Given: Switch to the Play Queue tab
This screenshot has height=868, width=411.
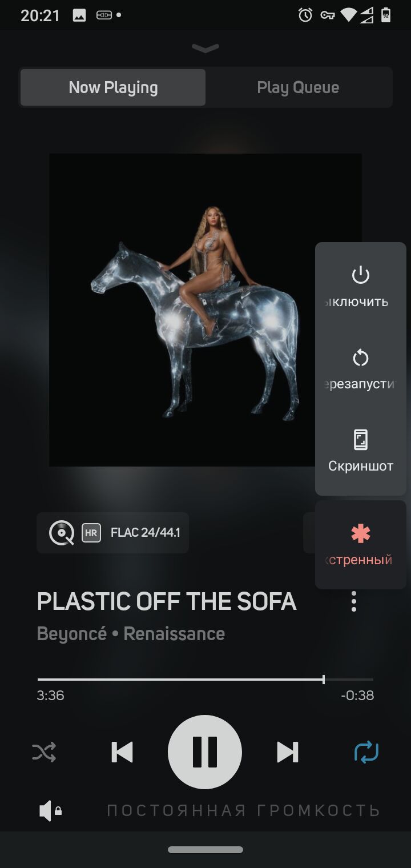Looking at the screenshot, I should point(298,87).
